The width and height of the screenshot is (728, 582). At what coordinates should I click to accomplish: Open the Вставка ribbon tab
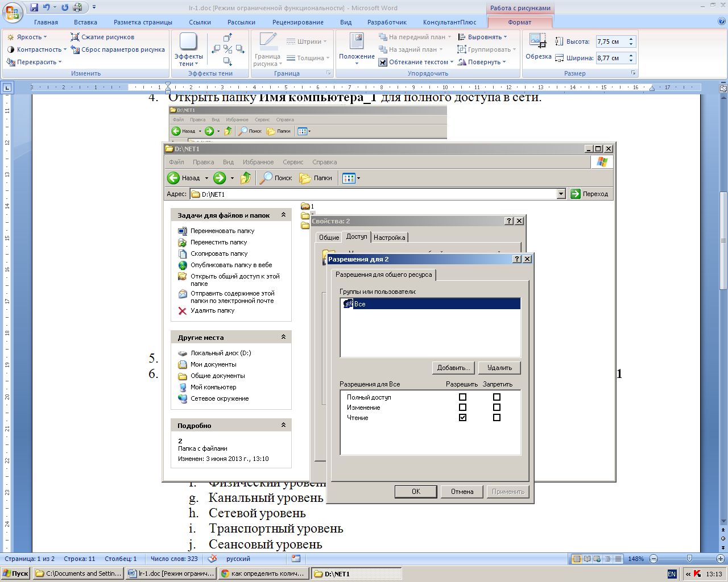(x=85, y=22)
